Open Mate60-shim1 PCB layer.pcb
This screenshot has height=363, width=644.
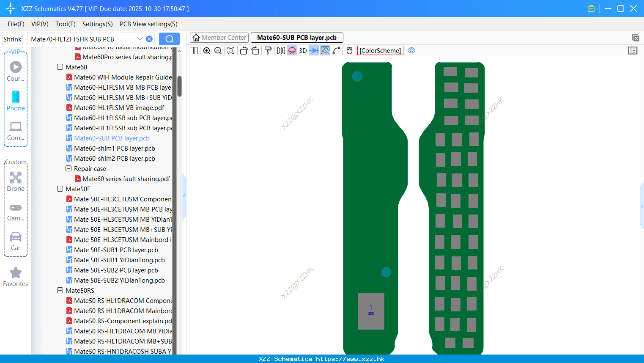coord(111,148)
